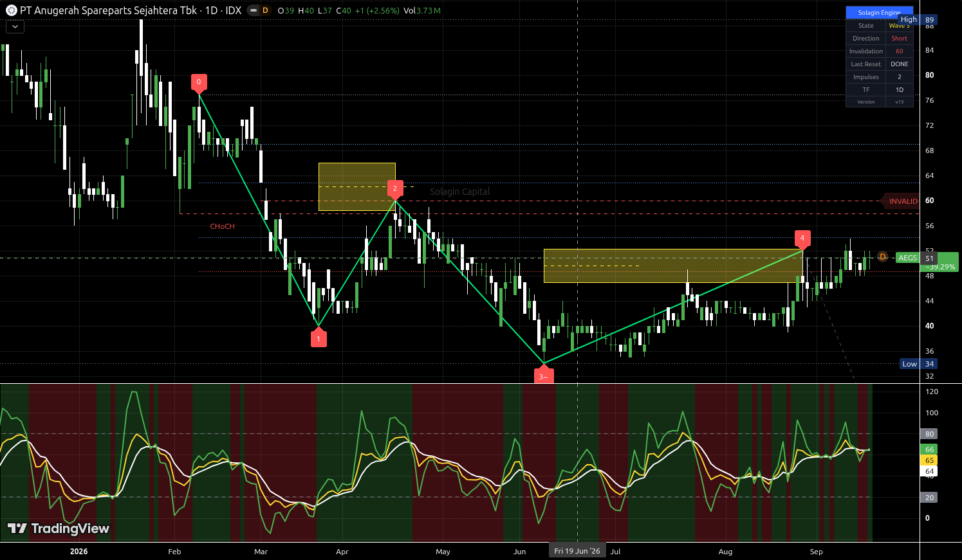Click the red 60 invalidation value in the table

(900, 51)
